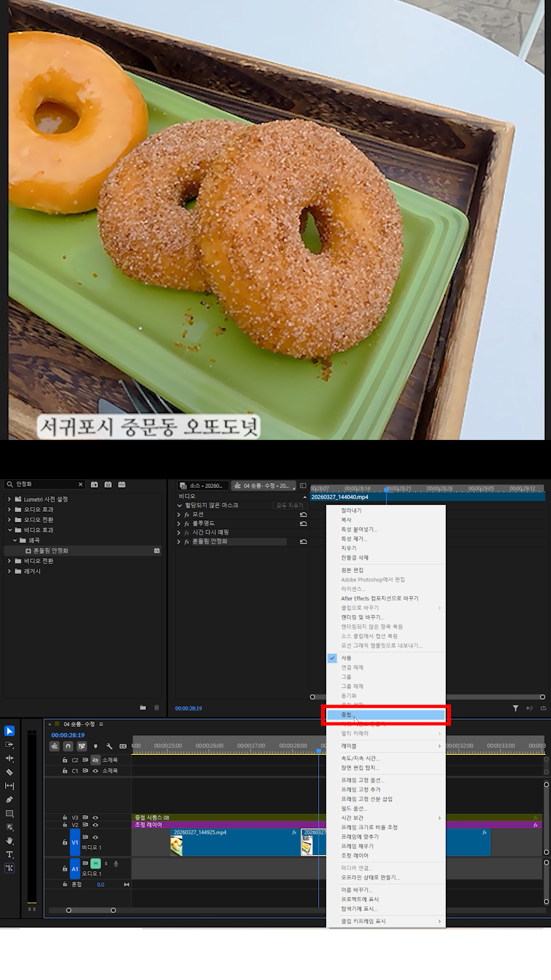Viewport: 551px width, 980px height.
Task: Show the hidden C2 caption track
Action: (95, 760)
